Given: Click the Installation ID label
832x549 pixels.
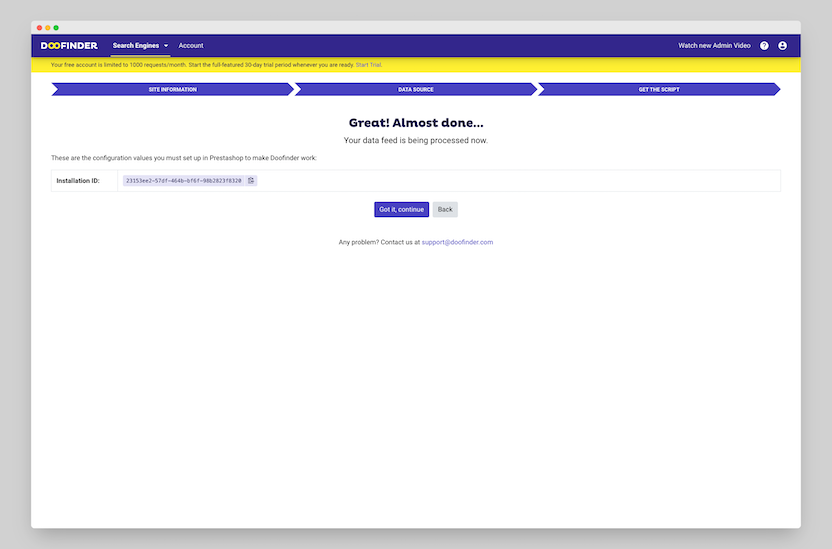Looking at the screenshot, I should coord(78,180).
